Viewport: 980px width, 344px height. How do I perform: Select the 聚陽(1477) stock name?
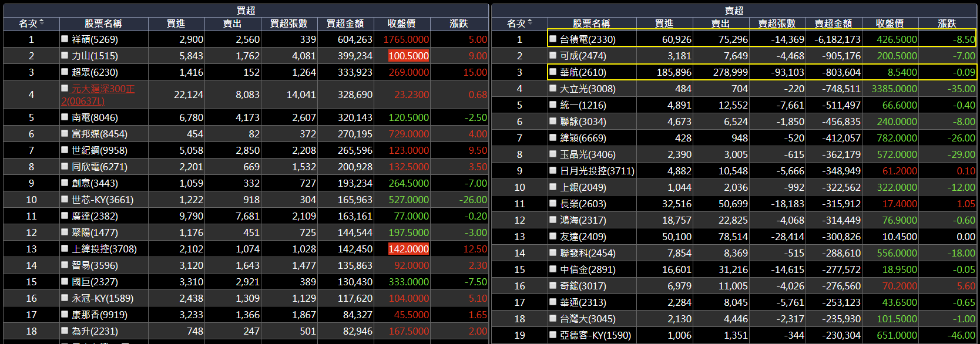click(x=95, y=232)
